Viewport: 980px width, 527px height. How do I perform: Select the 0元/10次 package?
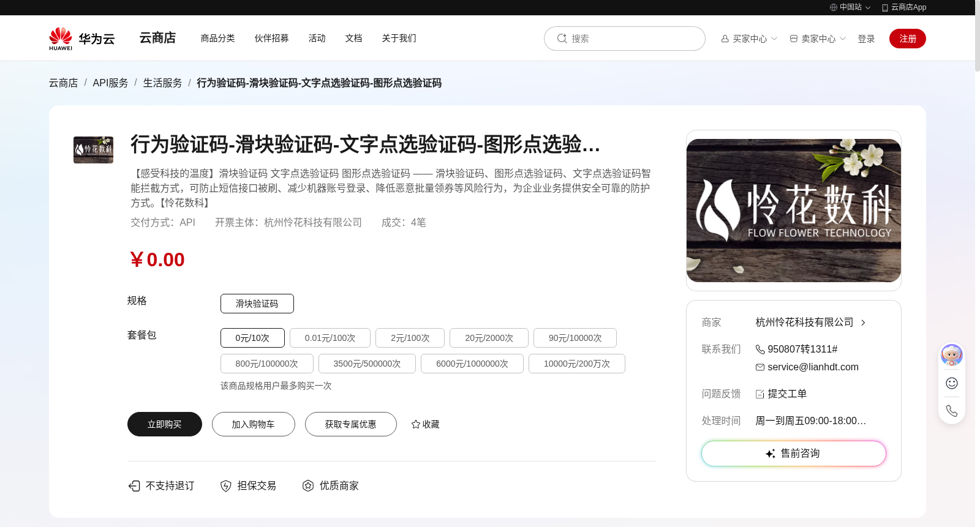click(252, 338)
